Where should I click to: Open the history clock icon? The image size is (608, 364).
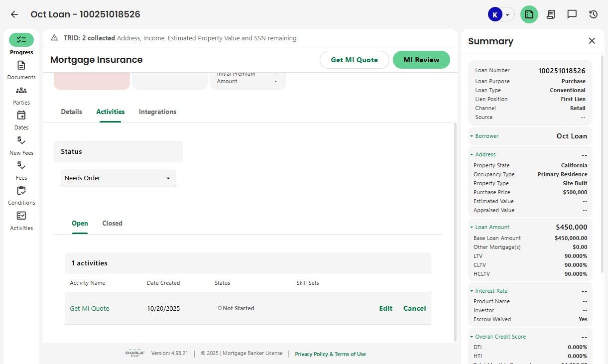[593, 14]
